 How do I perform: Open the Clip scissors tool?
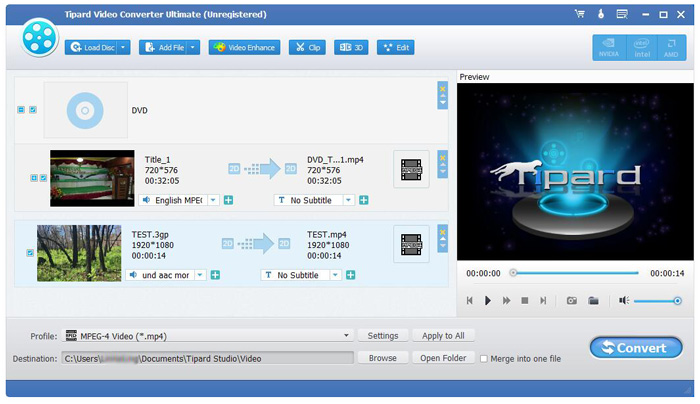coord(308,47)
